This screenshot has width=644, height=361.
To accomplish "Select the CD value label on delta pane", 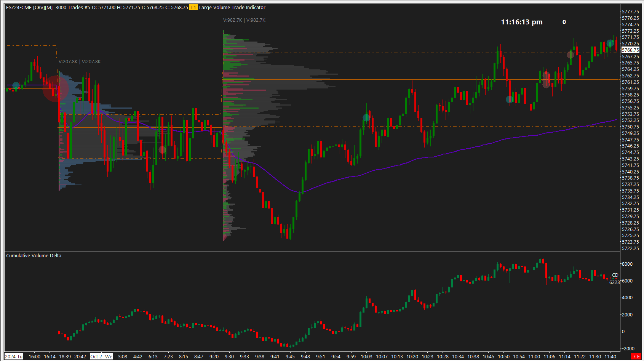I will point(615,274).
